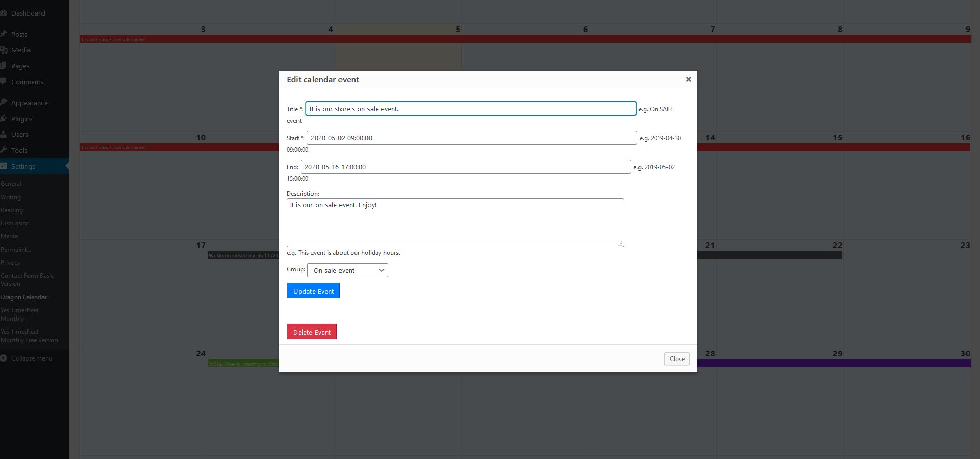Open Privacy settings submenu link
Image resolution: width=980 pixels, height=459 pixels.
(x=10, y=263)
